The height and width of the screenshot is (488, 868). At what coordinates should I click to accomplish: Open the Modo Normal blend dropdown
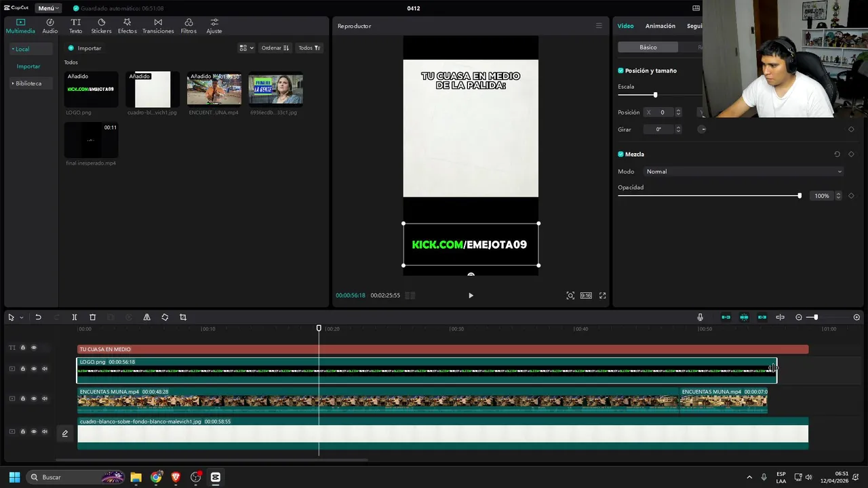click(744, 171)
